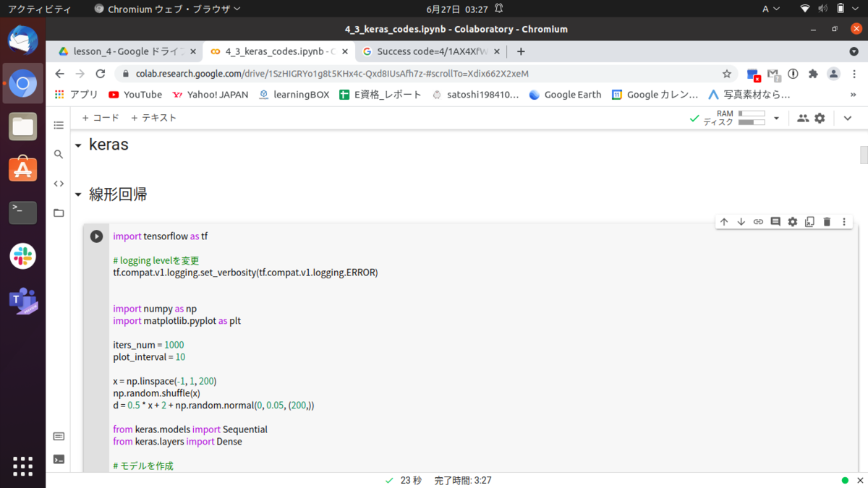Add a comment to the cell
Image resolution: width=868 pixels, height=488 pixels.
coord(775,222)
